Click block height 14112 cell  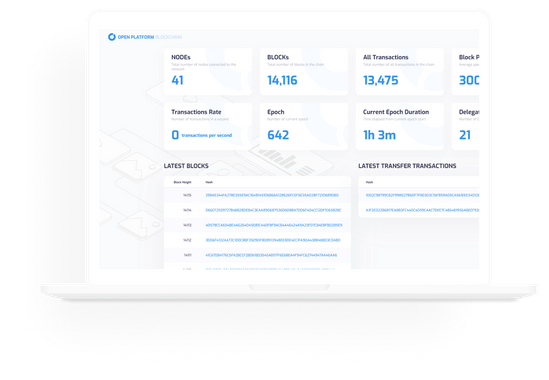point(187,240)
